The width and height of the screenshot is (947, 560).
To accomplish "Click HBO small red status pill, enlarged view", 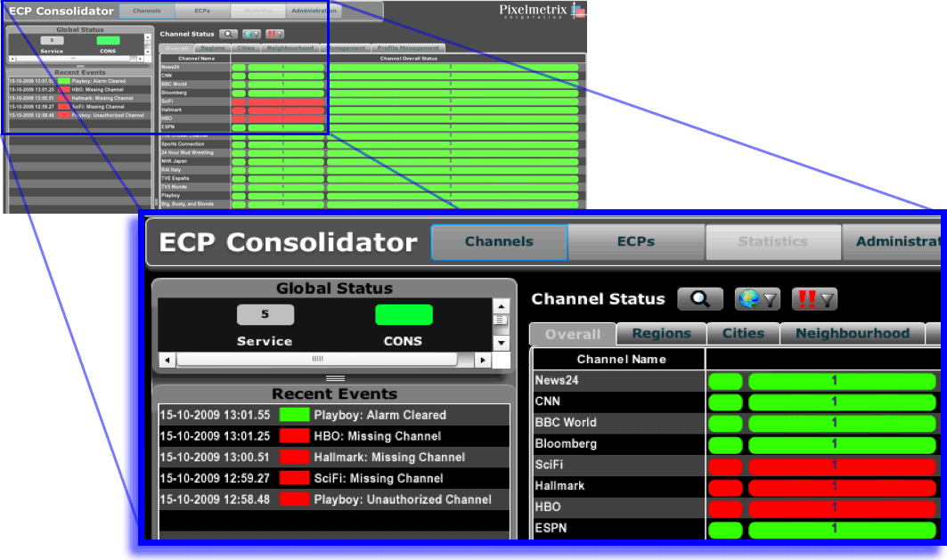I will [725, 507].
